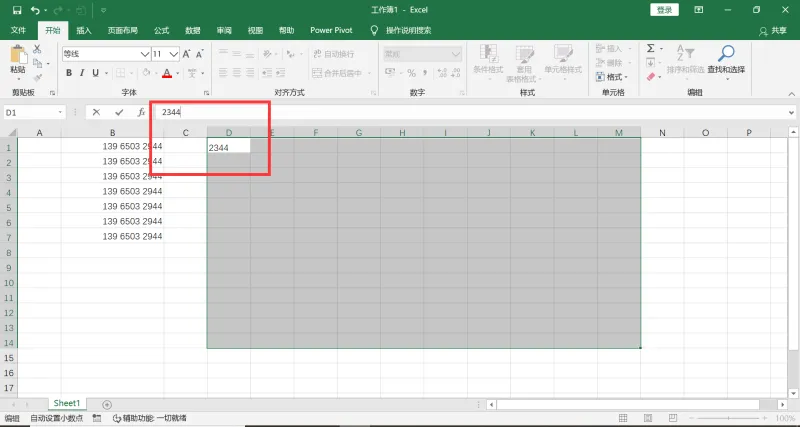Expand the formula bar chevron
Viewport: 800px width, 427px height.
[x=791, y=113]
